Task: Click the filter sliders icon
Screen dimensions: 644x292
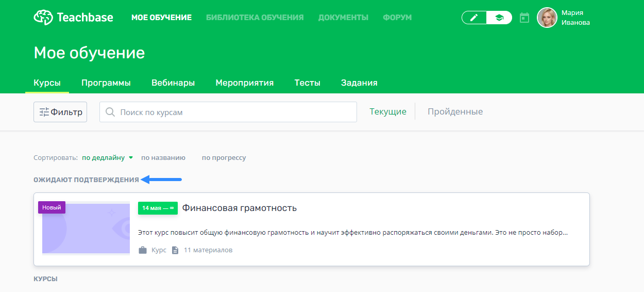Action: pos(44,112)
